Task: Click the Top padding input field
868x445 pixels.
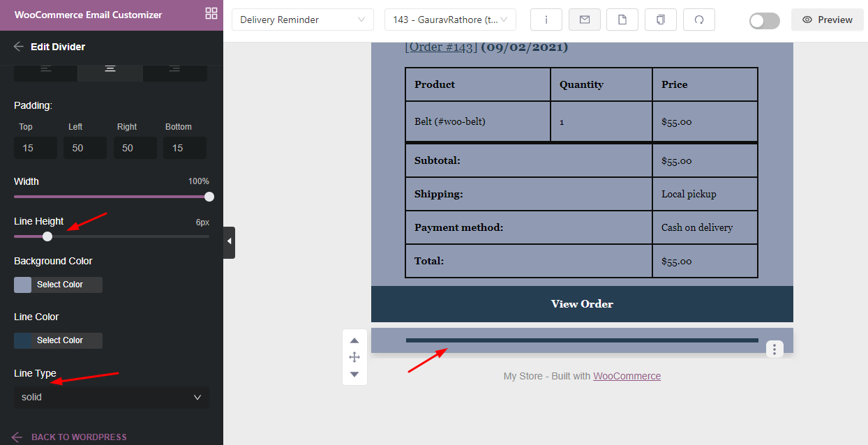Action: click(x=36, y=148)
